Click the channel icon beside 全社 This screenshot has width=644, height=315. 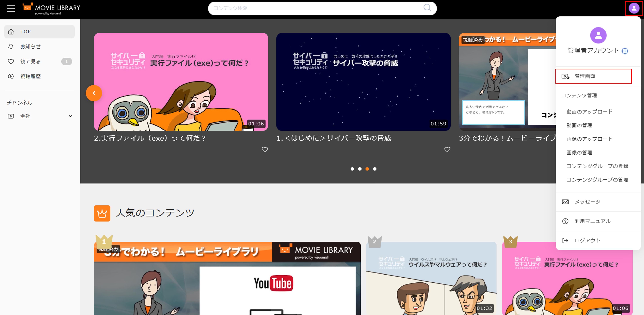tap(11, 116)
